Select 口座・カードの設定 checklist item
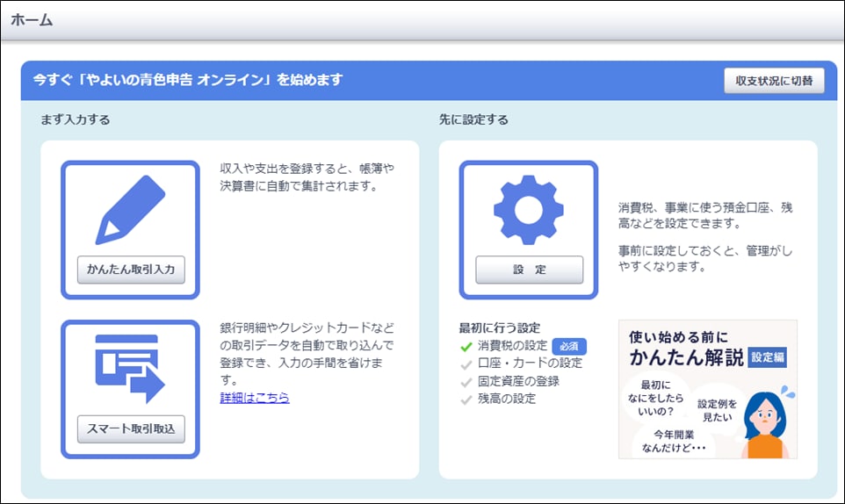Viewport: 845px width, 504px height. pos(530,363)
